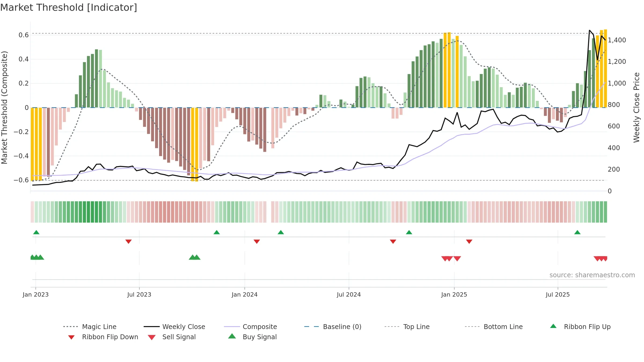
Task: Click the 1,000 right axis tick label
Action: [x=617, y=83]
